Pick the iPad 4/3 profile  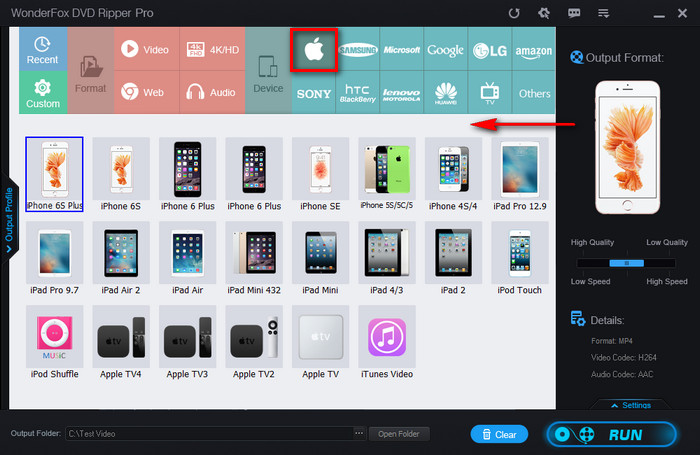[387, 258]
